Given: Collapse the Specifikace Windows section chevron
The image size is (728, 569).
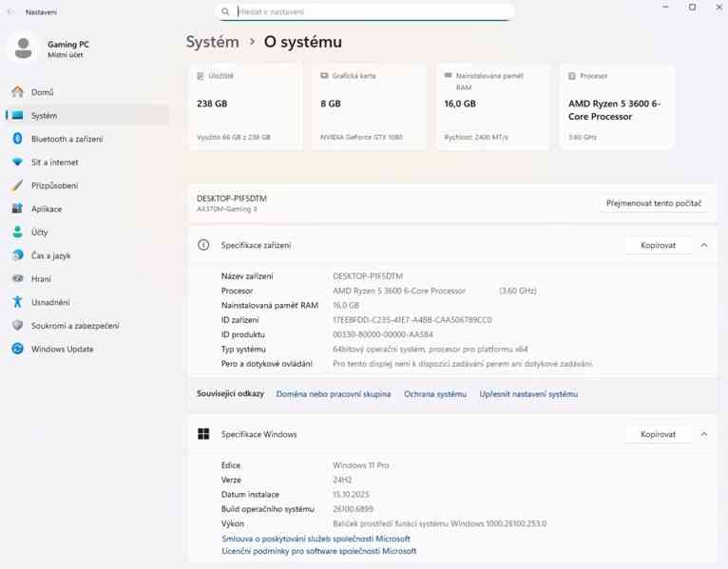Looking at the screenshot, I should tap(704, 434).
